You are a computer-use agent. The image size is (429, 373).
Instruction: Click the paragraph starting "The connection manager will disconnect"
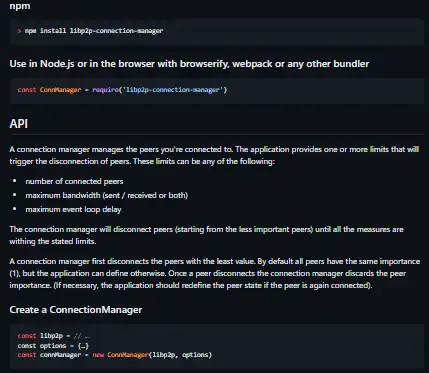206,235
